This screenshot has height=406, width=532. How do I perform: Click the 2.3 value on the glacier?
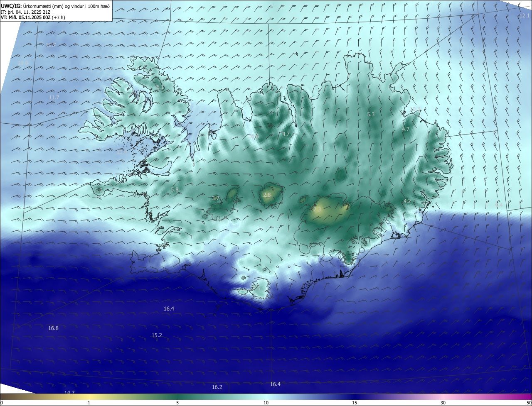317,210
